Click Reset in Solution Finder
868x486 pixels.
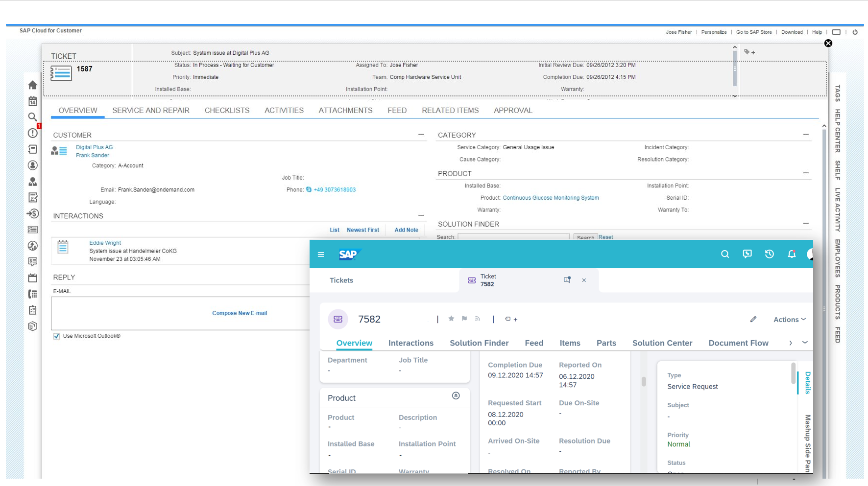(x=605, y=237)
